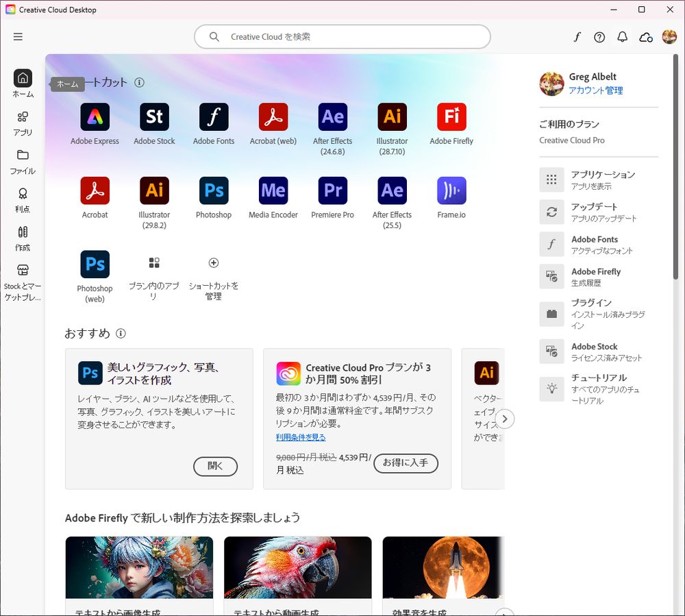Open the rocket and moon thumbnail
Viewport: 685px width, 616px height.
[443, 567]
